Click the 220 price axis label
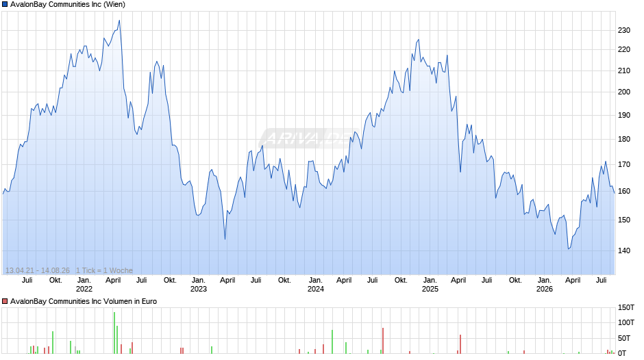644x360 pixels. tap(624, 50)
